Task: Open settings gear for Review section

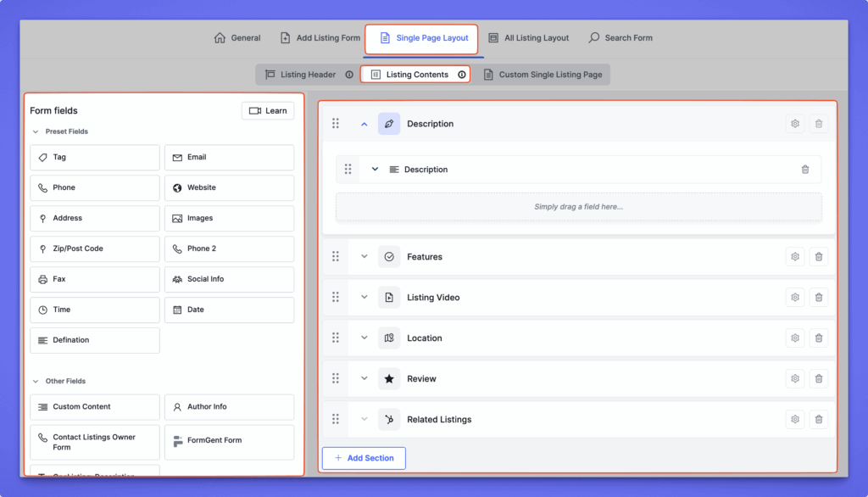Action: click(x=794, y=379)
